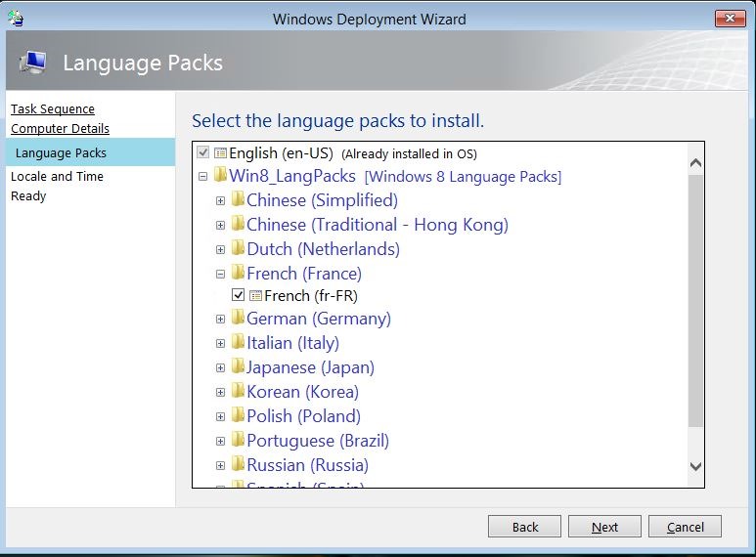756x557 pixels.
Task: Click the "Portuguese (Brazil)" folder label
Action: pos(318,441)
